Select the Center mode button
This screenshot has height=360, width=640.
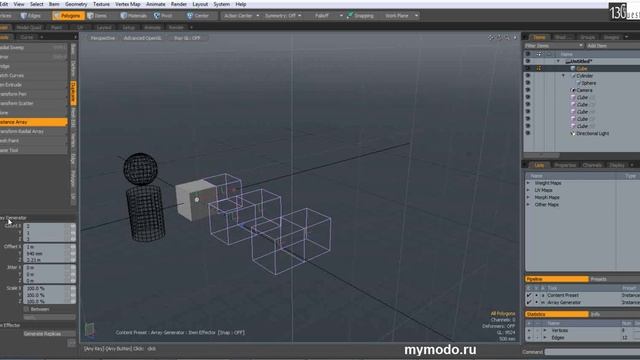(198, 16)
